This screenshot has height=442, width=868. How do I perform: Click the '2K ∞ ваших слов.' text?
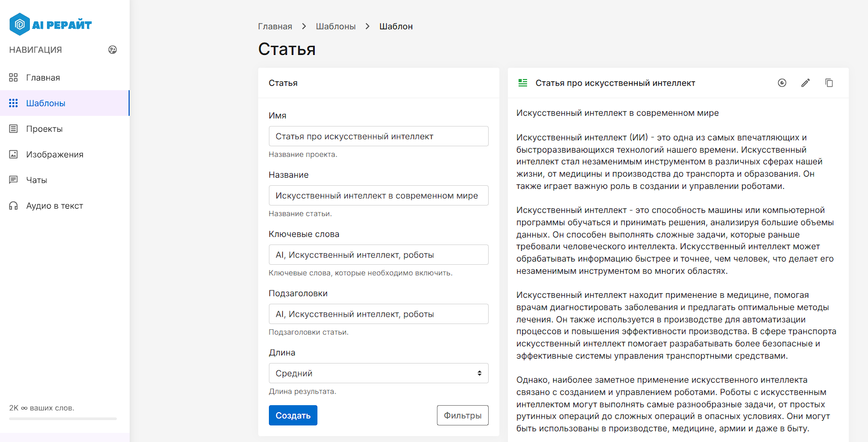click(x=42, y=408)
